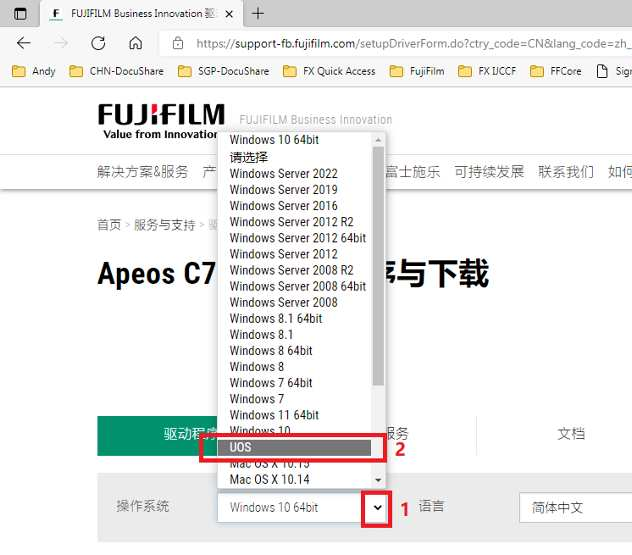This screenshot has height=555, width=632.
Task: Open the CHN-DocuShare bookmarks folder
Action: pos(116,71)
